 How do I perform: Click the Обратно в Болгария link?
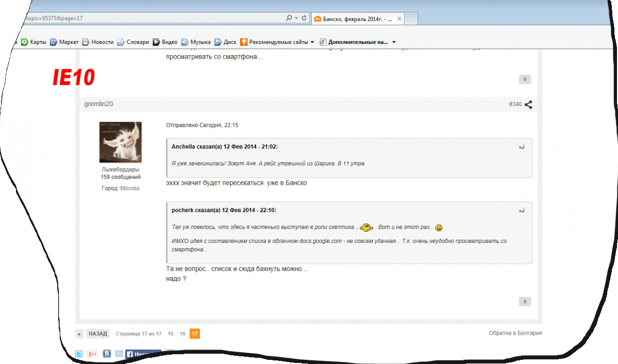pos(515,333)
